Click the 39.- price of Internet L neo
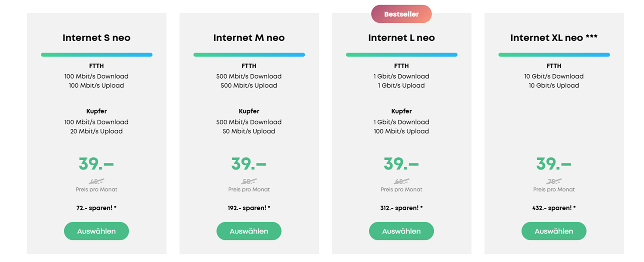The height and width of the screenshot is (262, 644). (401, 164)
